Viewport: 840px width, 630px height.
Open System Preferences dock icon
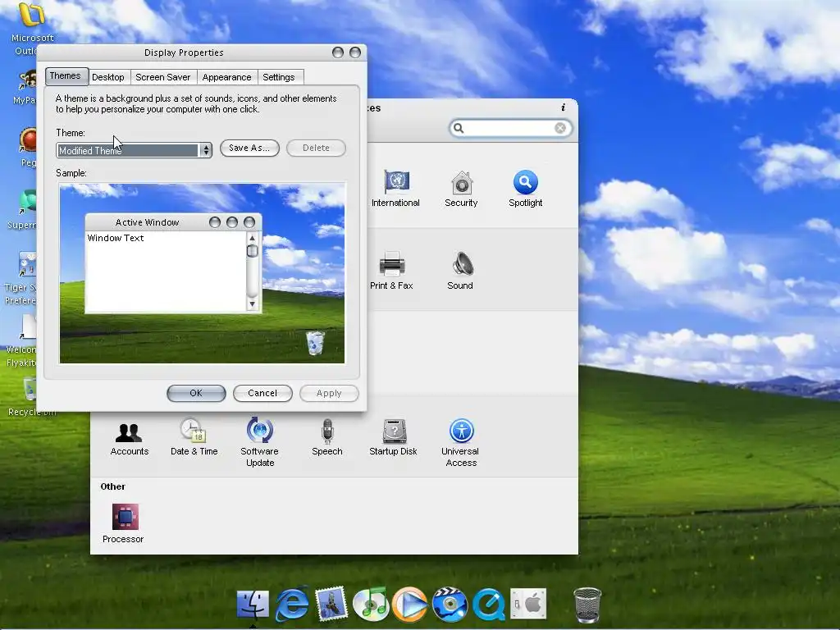point(528,603)
